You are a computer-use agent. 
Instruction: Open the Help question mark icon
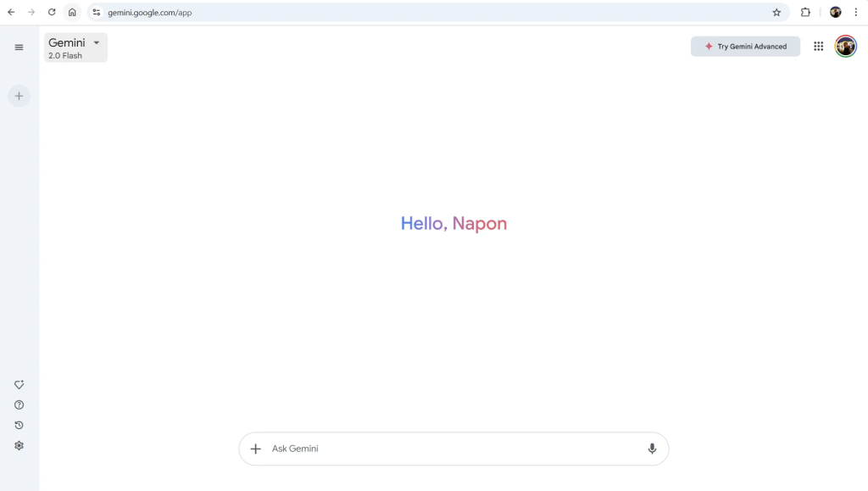19,405
